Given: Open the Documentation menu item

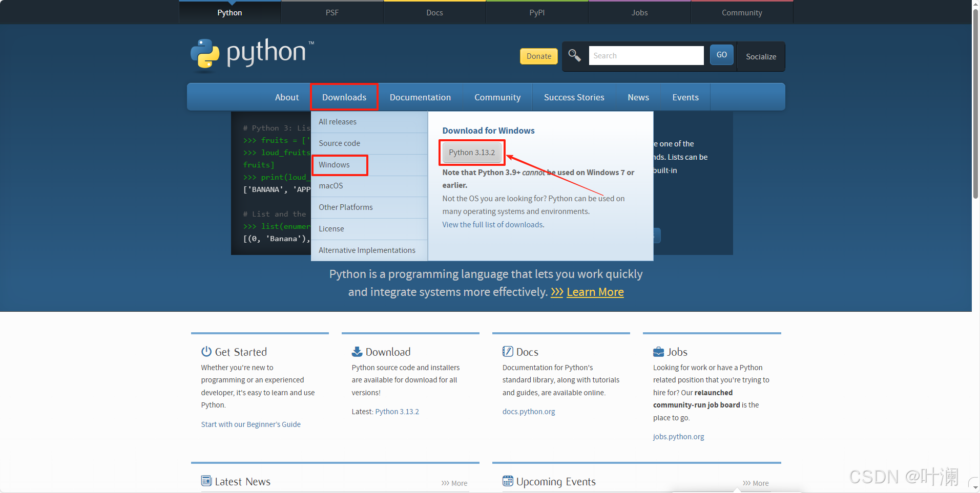Looking at the screenshot, I should (420, 97).
